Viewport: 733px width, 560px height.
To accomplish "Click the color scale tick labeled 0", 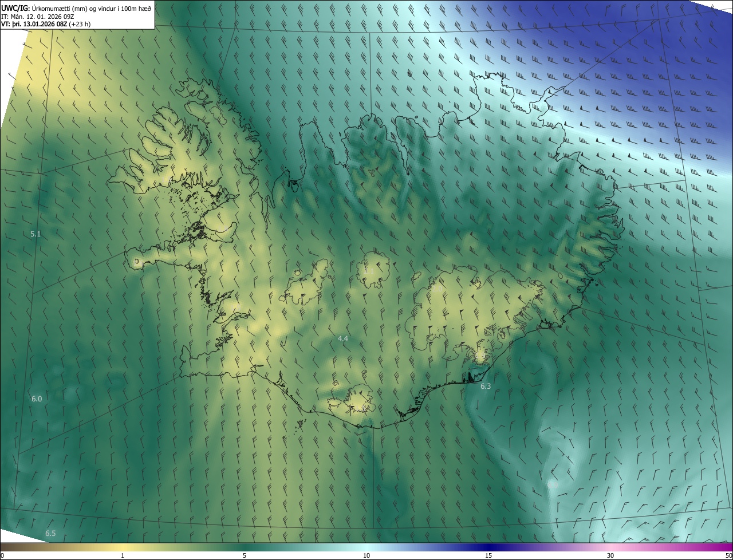I will (2, 555).
